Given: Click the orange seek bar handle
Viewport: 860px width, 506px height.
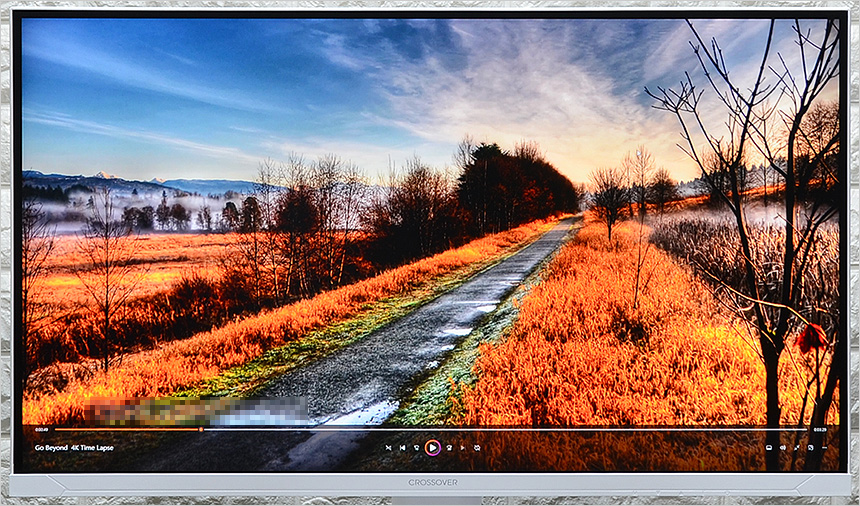Looking at the screenshot, I should click(201, 429).
